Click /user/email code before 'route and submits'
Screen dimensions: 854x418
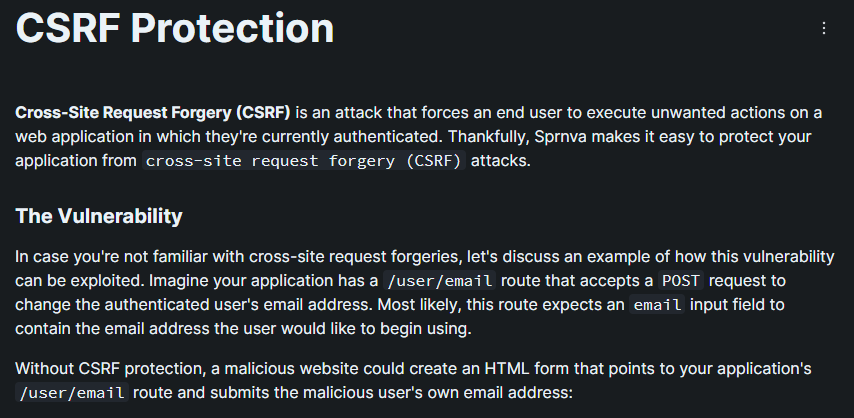pyautogui.click(x=71, y=393)
